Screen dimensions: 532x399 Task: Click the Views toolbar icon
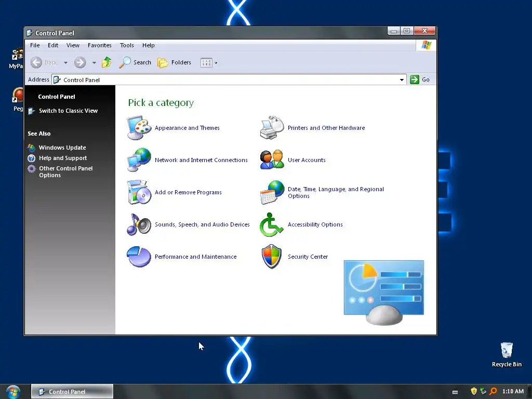[206, 63]
